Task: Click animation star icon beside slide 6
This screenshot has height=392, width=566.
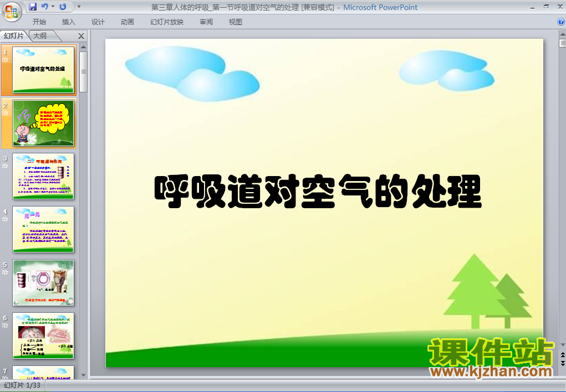Action: tap(5, 326)
